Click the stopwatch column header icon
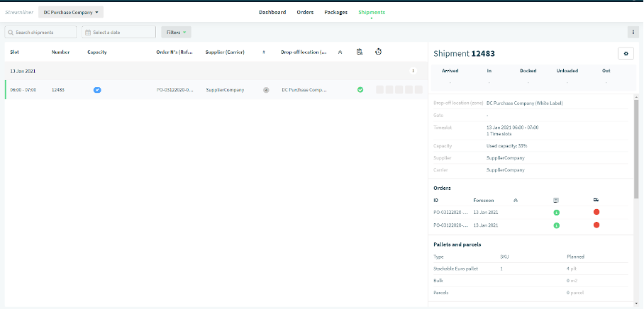This screenshot has height=309, width=644. 378,52
